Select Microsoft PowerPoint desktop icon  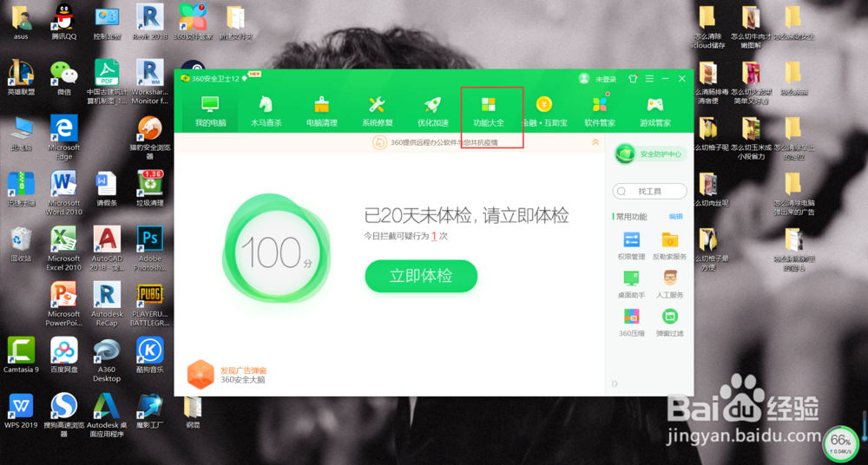64,304
